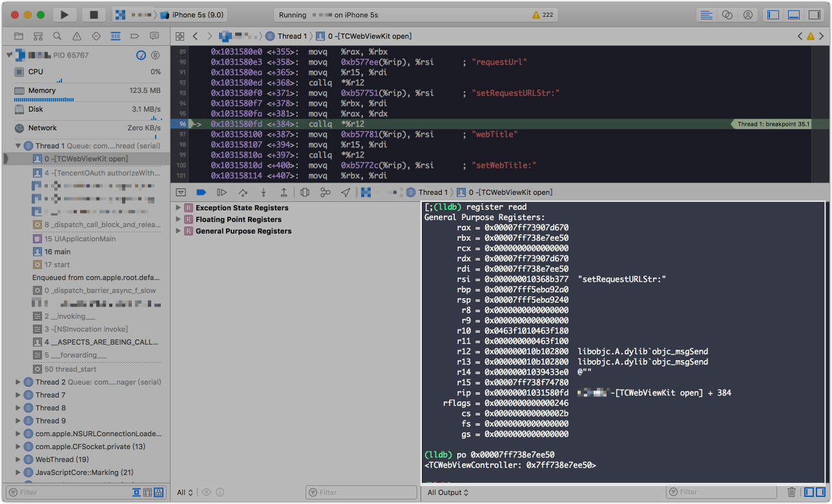This screenshot has height=504, width=832.
Task: Clear the console with the trash icon
Action: [x=791, y=492]
